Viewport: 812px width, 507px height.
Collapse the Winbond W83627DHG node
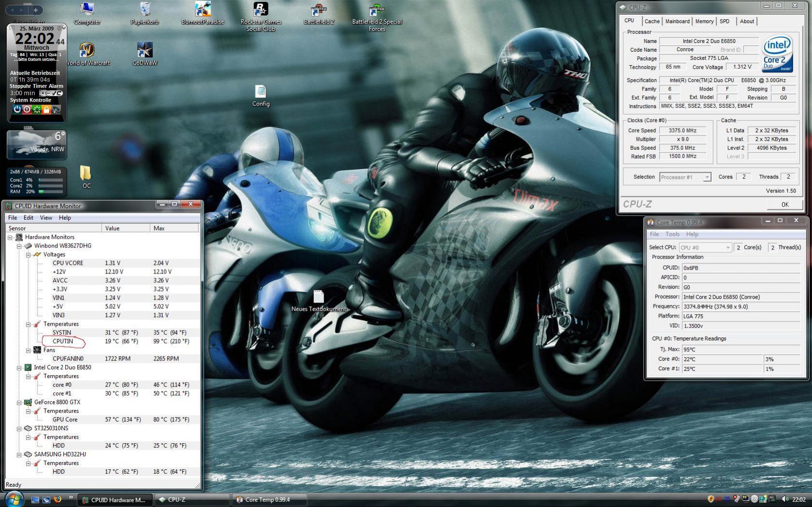click(19, 246)
